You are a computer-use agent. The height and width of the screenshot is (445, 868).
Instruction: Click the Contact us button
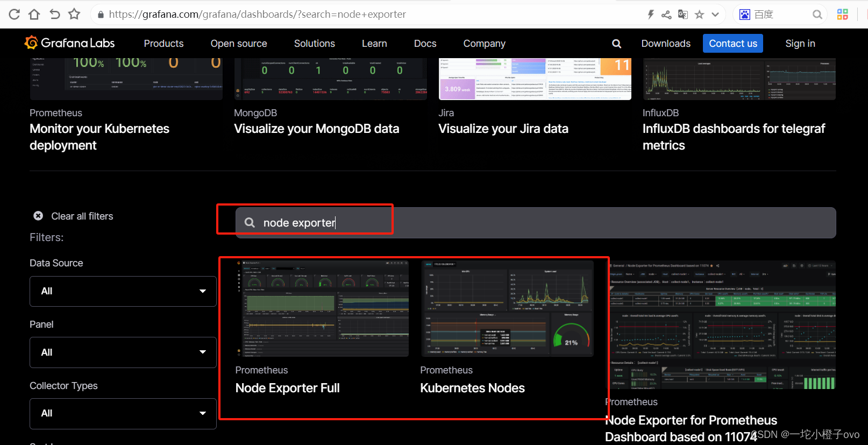tap(733, 44)
